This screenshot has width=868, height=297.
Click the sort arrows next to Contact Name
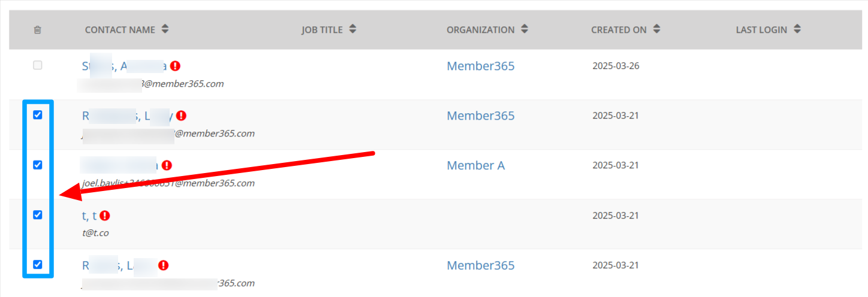coord(165,29)
